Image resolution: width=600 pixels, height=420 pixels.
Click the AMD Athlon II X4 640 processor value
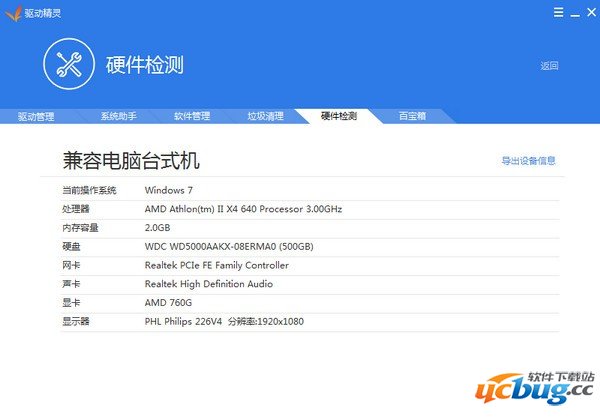[243, 209]
